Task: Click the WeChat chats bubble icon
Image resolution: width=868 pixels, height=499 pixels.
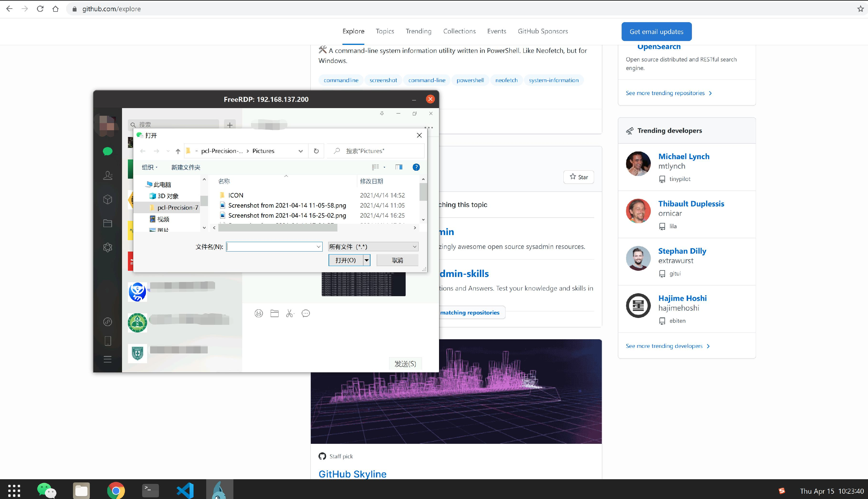Action: click(x=107, y=151)
